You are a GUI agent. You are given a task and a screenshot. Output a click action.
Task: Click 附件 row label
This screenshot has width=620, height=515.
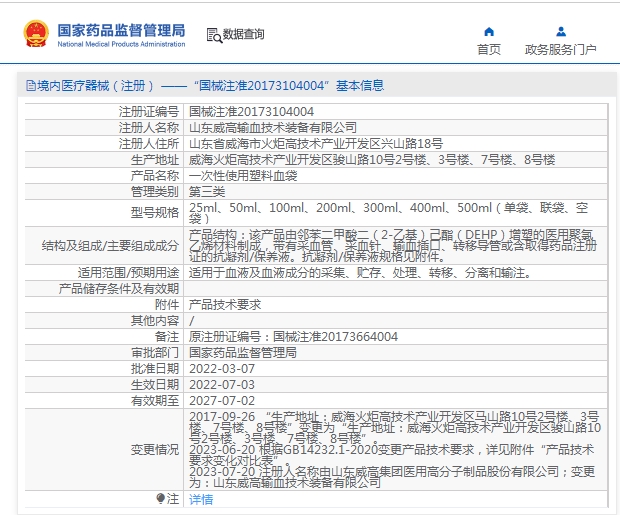[166, 305]
